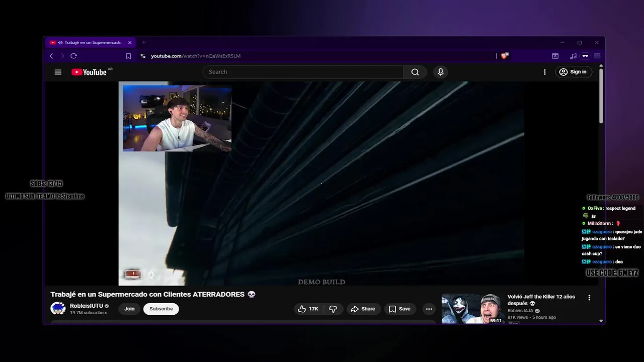This screenshot has height=362, width=644.
Task: Click the VPN glasses toolbar icon
Action: pos(585,56)
